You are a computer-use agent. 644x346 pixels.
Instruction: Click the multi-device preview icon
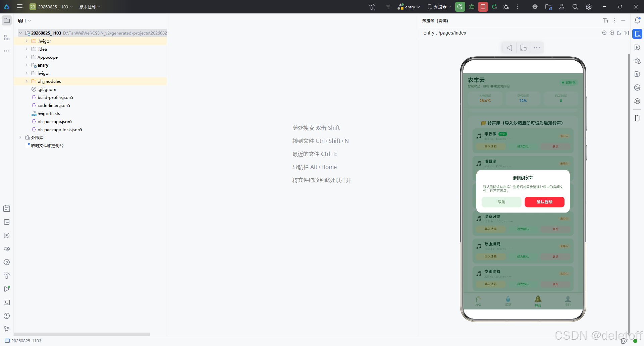click(523, 48)
